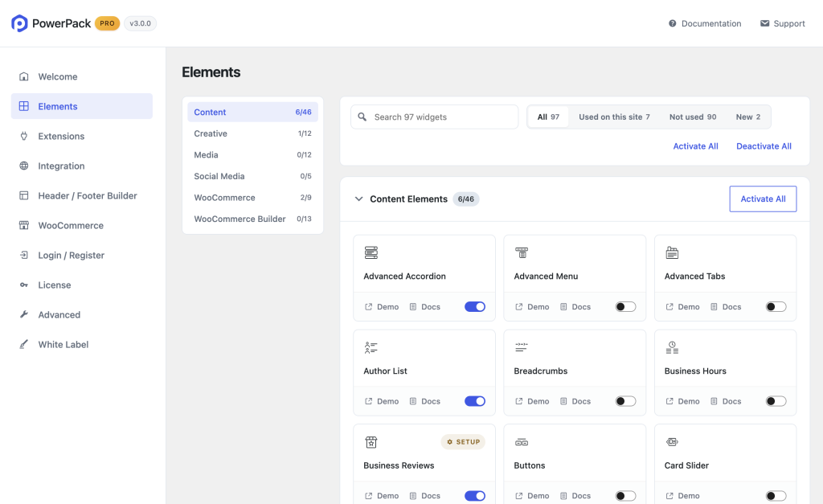The height and width of the screenshot is (504, 823).
Task: Open the Welcome menu item
Action: [82, 76]
